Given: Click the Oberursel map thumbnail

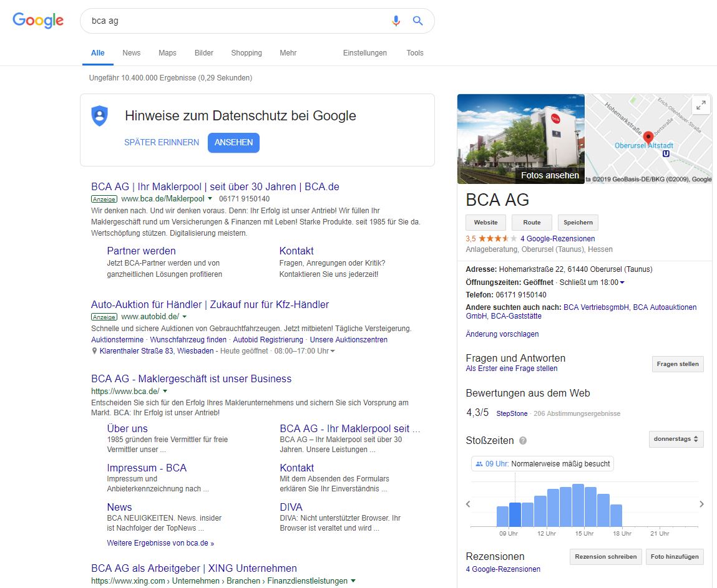Looking at the screenshot, I should (x=648, y=139).
